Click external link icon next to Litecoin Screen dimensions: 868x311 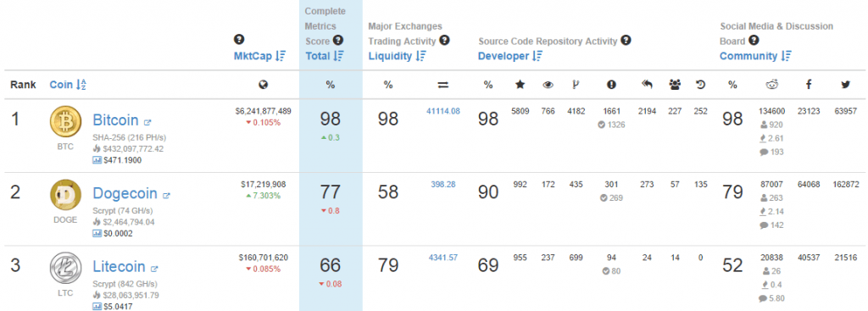[x=154, y=269]
